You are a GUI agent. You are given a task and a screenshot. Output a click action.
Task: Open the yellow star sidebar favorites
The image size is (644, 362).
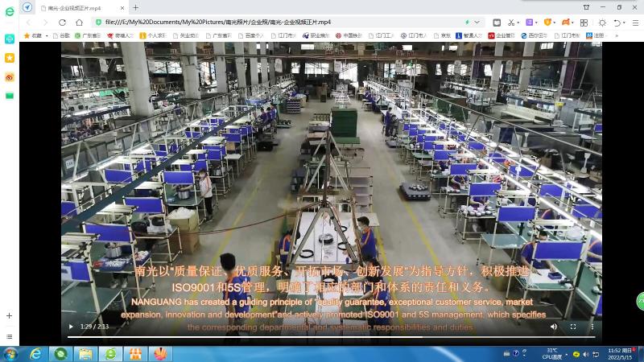10,58
